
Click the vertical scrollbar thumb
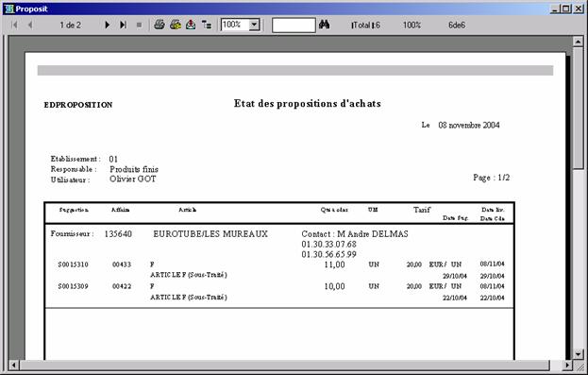pos(578,108)
